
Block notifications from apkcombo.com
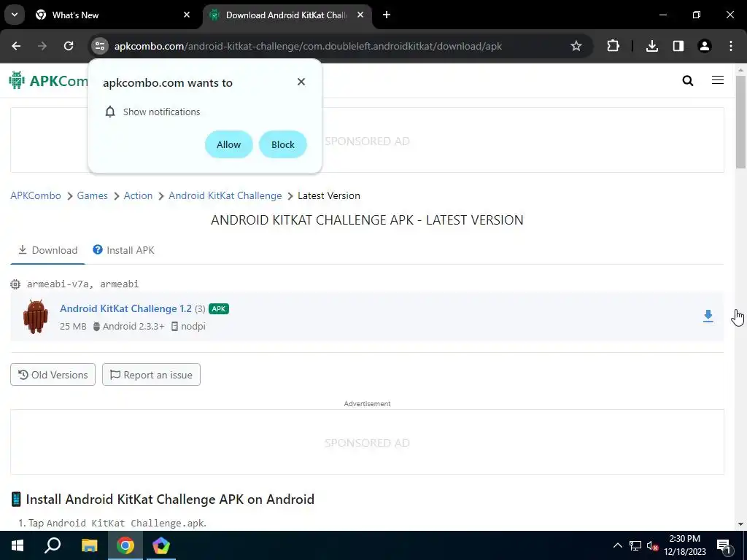tap(283, 144)
